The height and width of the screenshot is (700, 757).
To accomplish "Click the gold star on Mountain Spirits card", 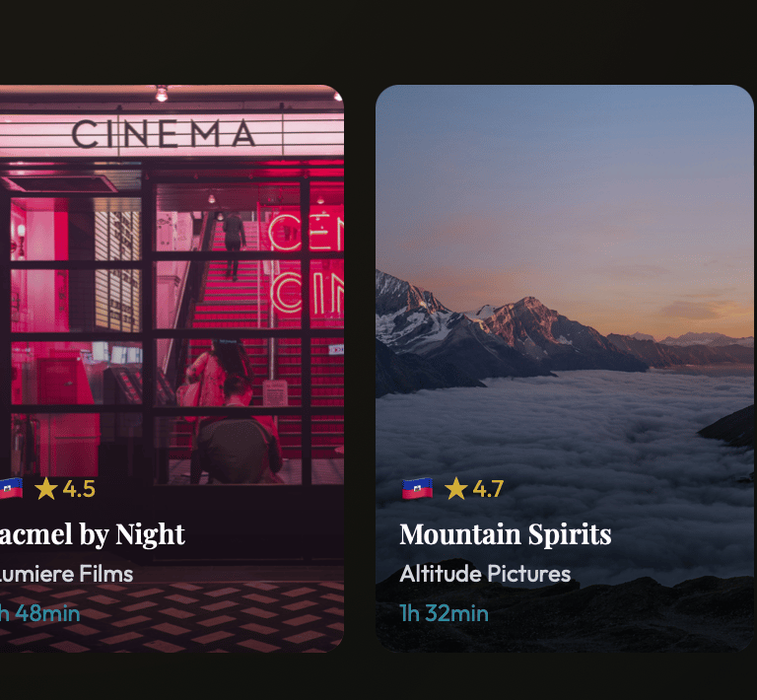I will coord(455,488).
